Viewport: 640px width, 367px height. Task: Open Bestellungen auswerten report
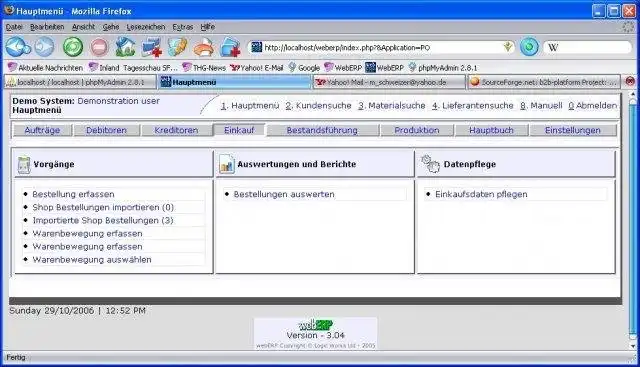pos(284,194)
